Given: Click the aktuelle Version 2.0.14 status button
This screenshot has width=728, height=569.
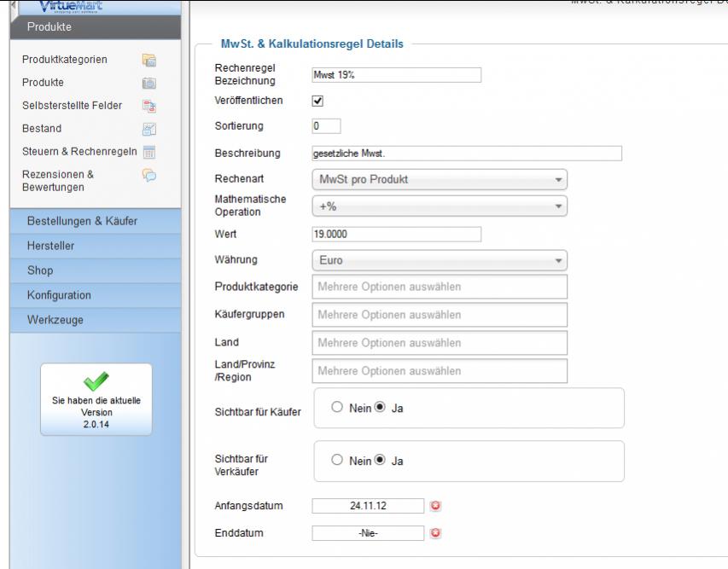Looking at the screenshot, I should [x=96, y=399].
